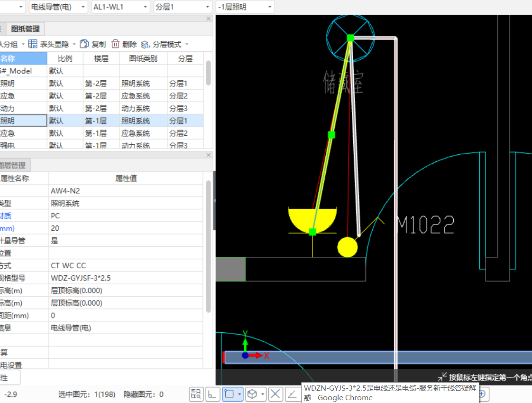Click the drawing list vertical scrollbar
Screen dimensions: 532x403
(208, 73)
